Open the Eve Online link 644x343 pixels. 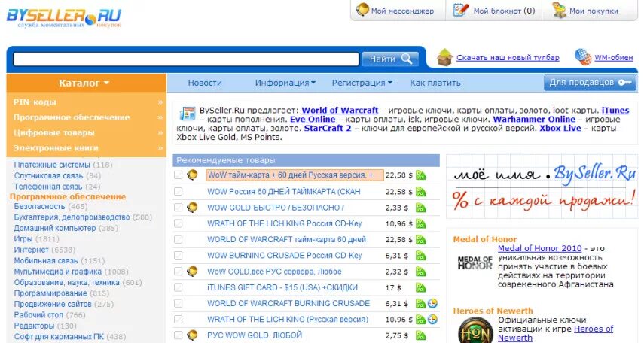click(x=313, y=120)
